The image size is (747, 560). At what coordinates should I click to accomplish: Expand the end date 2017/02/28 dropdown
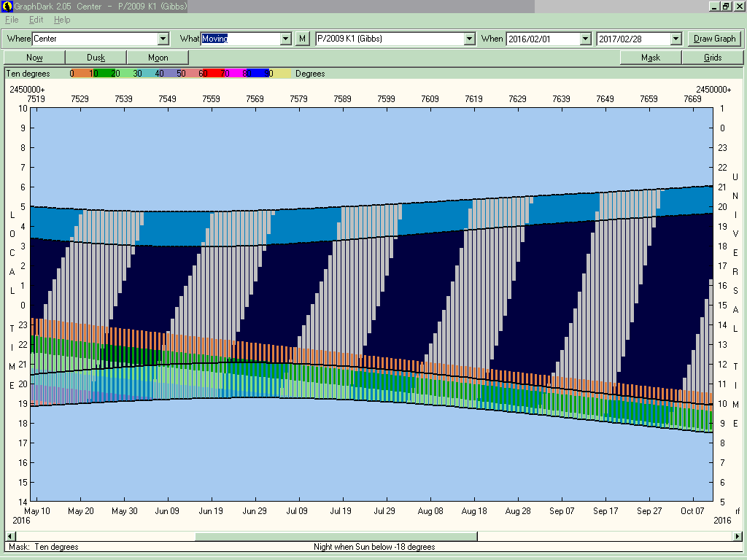pyautogui.click(x=676, y=39)
